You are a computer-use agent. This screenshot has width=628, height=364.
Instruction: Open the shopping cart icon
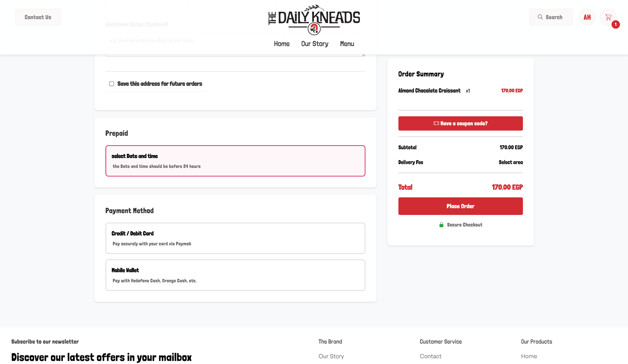(608, 17)
